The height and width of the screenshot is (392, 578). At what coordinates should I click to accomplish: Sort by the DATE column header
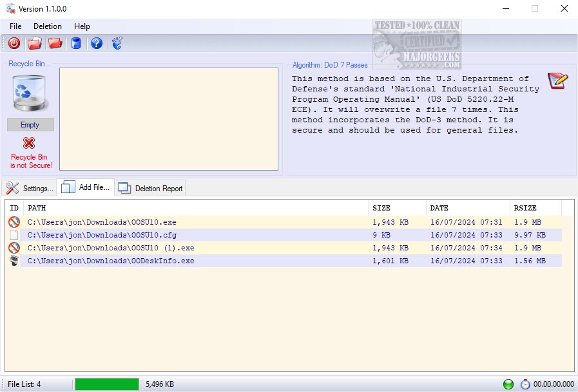468,208
